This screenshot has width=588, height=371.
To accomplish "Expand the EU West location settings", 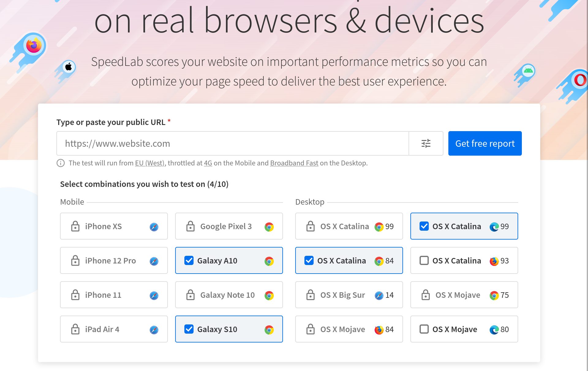I will [149, 163].
